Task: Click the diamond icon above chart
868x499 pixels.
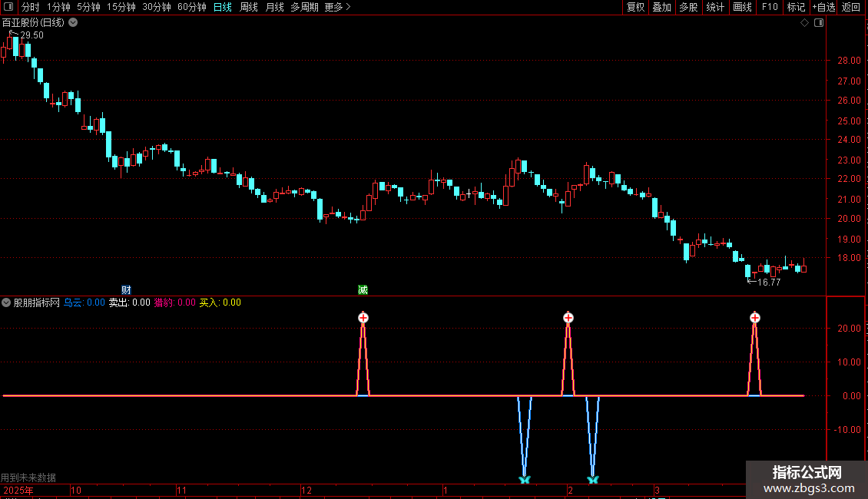Action: pyautogui.click(x=804, y=23)
